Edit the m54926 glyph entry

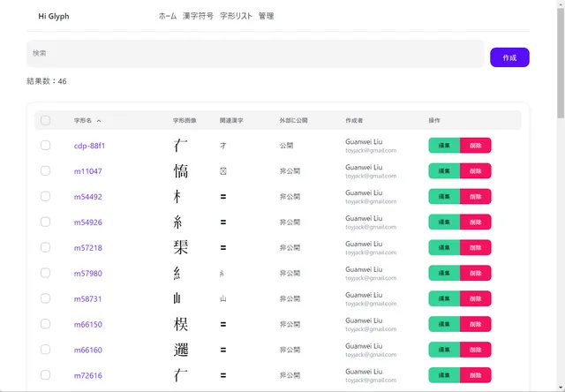[x=444, y=222]
